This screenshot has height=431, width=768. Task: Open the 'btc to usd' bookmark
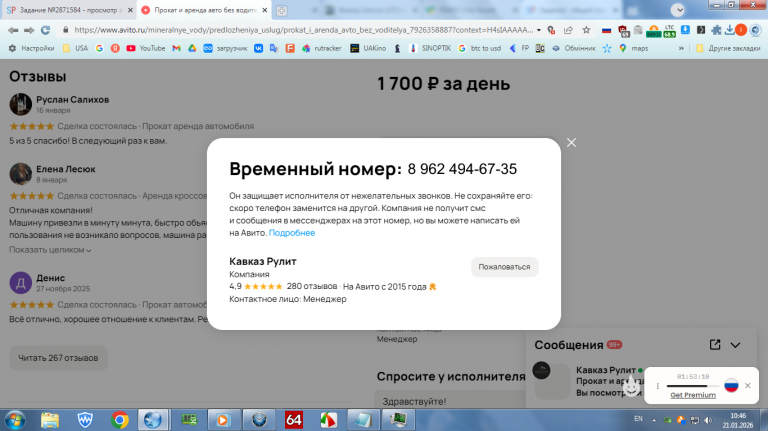click(x=480, y=48)
